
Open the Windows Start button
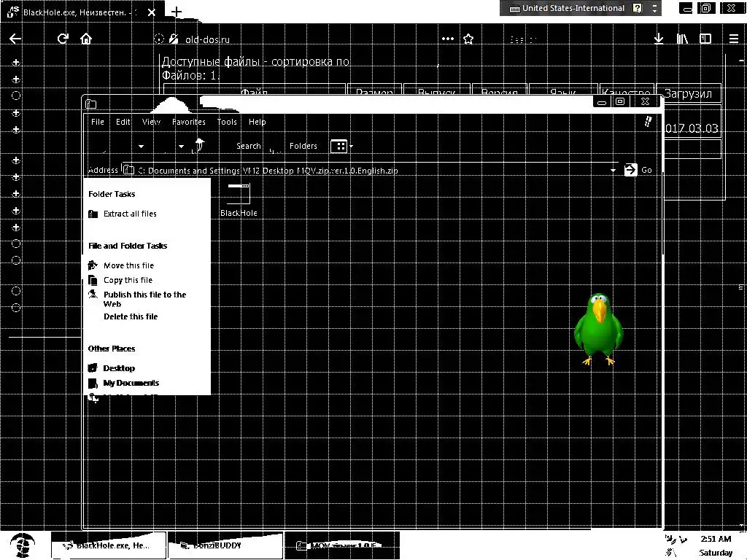[x=23, y=545]
